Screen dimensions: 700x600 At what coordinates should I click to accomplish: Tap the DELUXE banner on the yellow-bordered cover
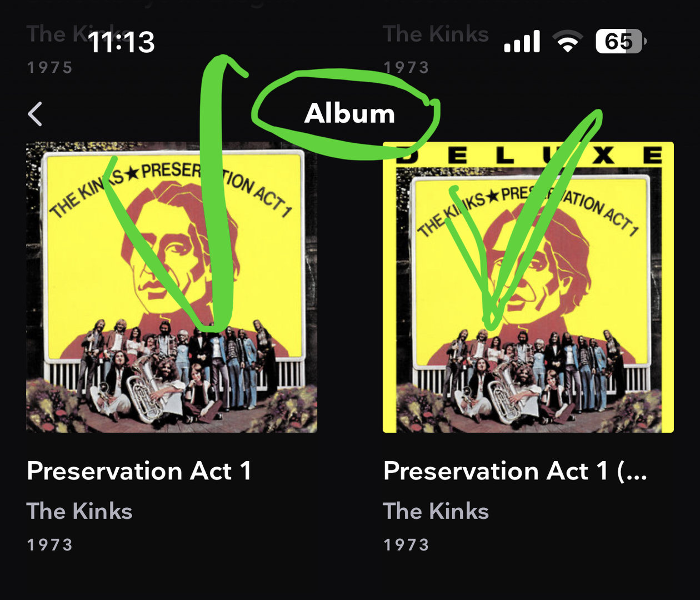pyautogui.click(x=528, y=155)
